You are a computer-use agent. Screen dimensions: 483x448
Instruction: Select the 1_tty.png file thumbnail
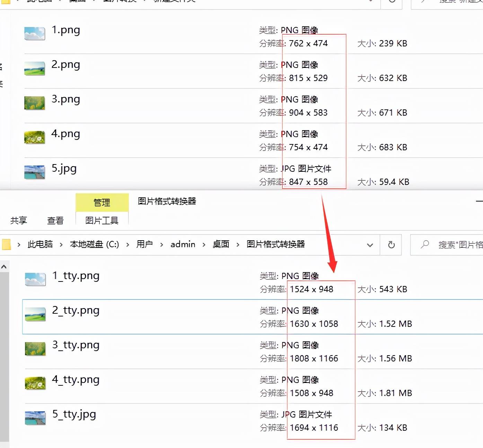(x=35, y=279)
